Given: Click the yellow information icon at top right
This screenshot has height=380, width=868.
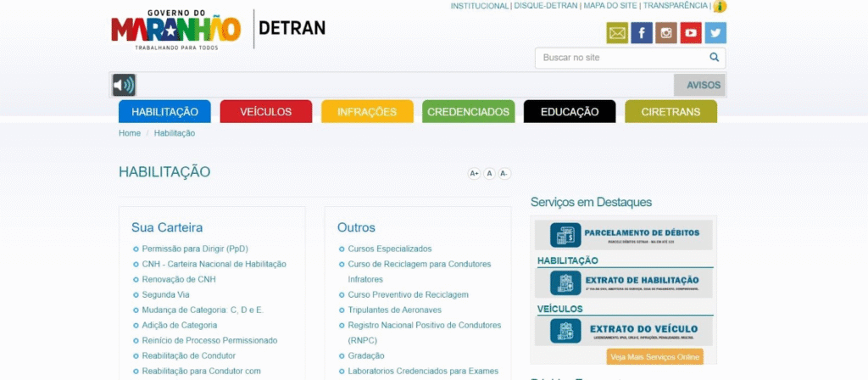Looking at the screenshot, I should point(720,7).
